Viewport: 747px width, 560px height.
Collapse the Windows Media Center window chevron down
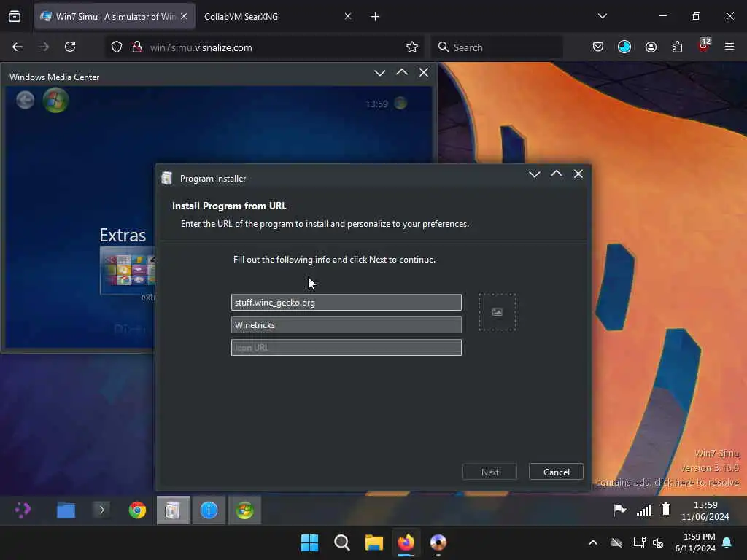379,73
